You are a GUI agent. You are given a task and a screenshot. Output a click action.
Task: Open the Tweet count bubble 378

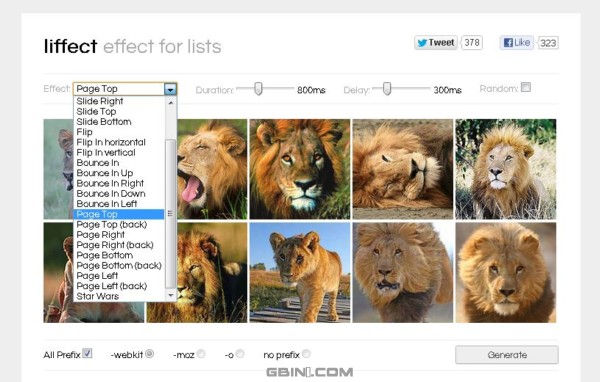pyautogui.click(x=471, y=42)
